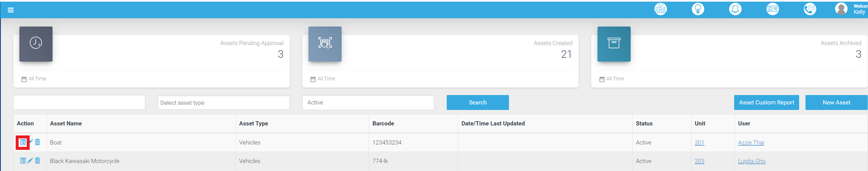Click barcode 774-lk

tap(380, 161)
